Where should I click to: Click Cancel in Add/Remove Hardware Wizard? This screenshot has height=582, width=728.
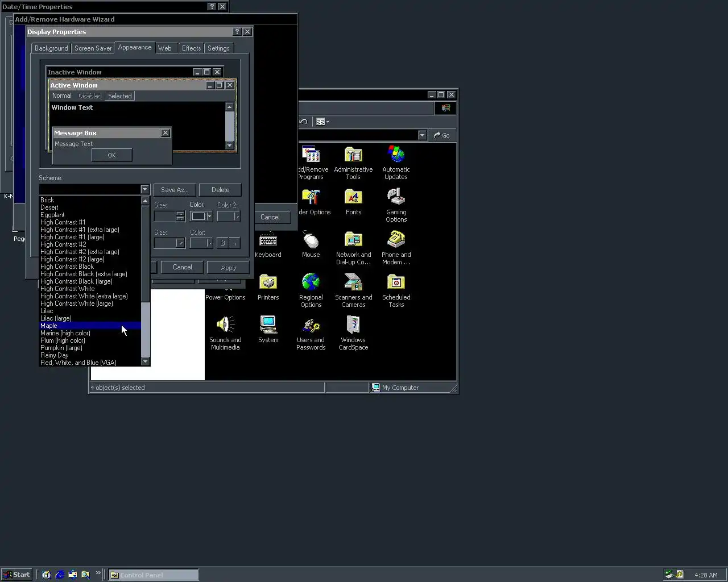pos(270,217)
